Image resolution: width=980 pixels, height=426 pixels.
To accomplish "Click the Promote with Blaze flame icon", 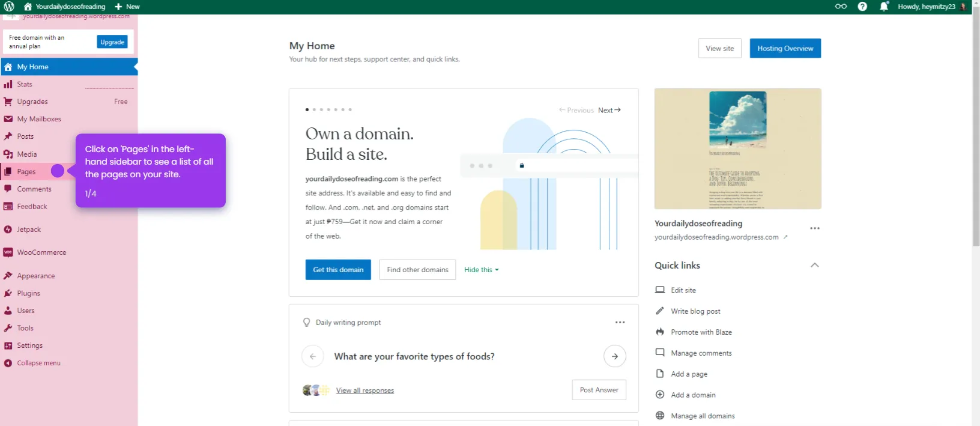I will click(660, 332).
